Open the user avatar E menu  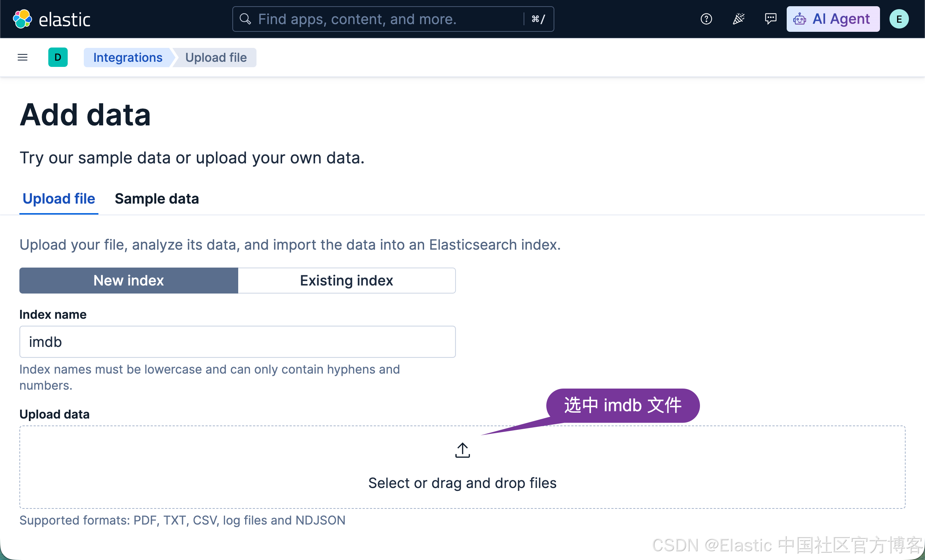pyautogui.click(x=899, y=19)
